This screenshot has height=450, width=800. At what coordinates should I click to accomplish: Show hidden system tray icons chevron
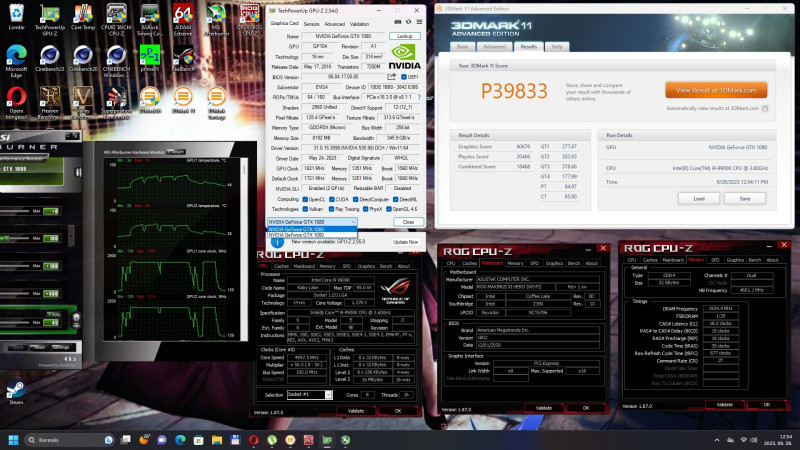(717, 440)
